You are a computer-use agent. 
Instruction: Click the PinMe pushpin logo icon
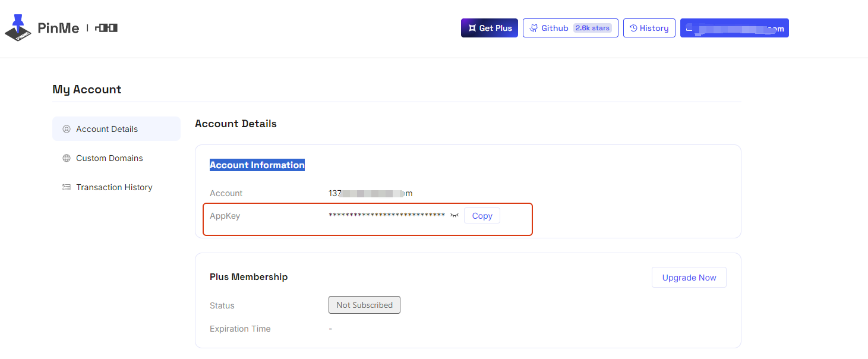click(x=18, y=27)
